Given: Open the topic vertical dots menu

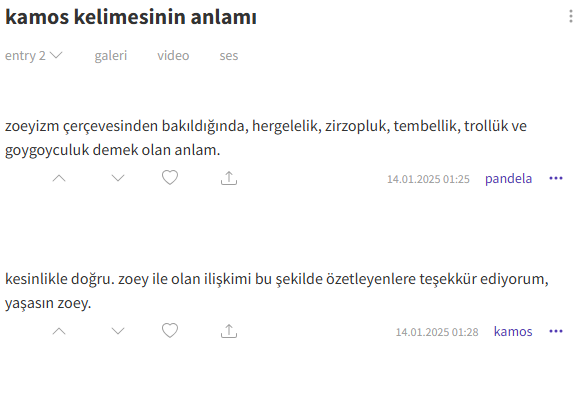Looking at the screenshot, I should pos(571,17).
